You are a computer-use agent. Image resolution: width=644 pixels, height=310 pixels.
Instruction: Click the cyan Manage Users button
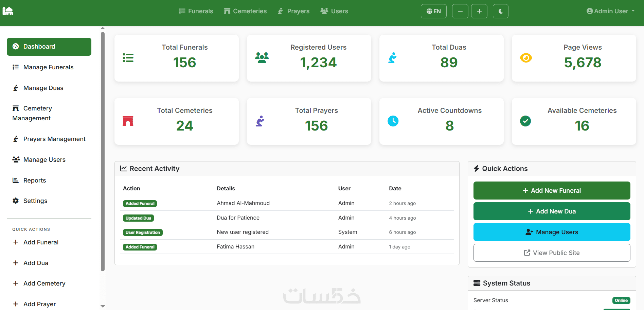point(552,232)
